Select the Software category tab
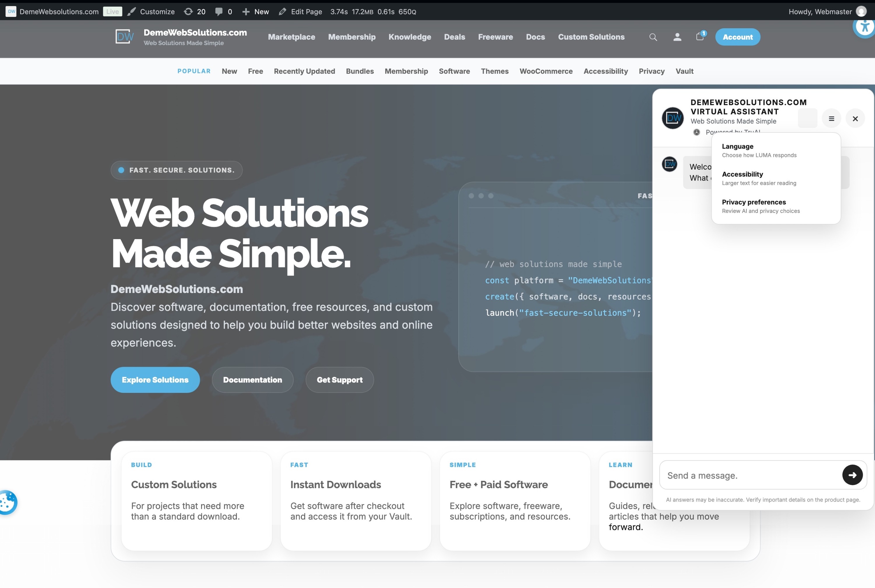The height and width of the screenshot is (588, 875). (454, 71)
